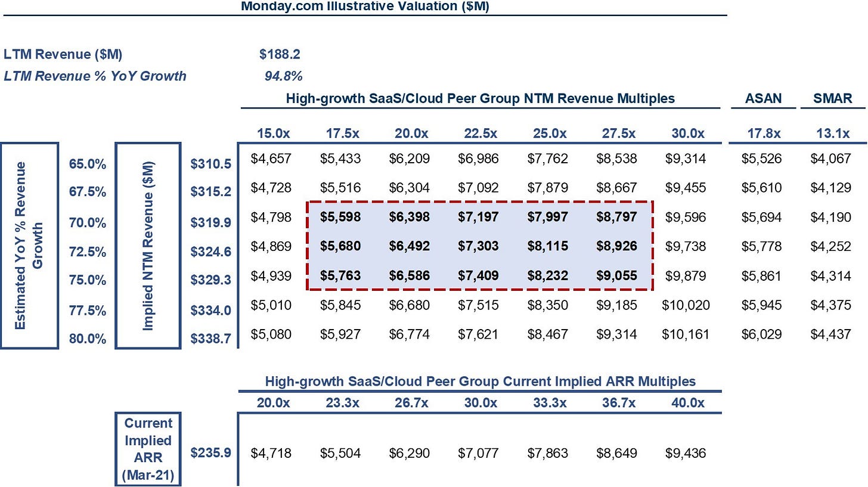
Task: Click the 33.3x ARR multiple header
Action: 550,402
